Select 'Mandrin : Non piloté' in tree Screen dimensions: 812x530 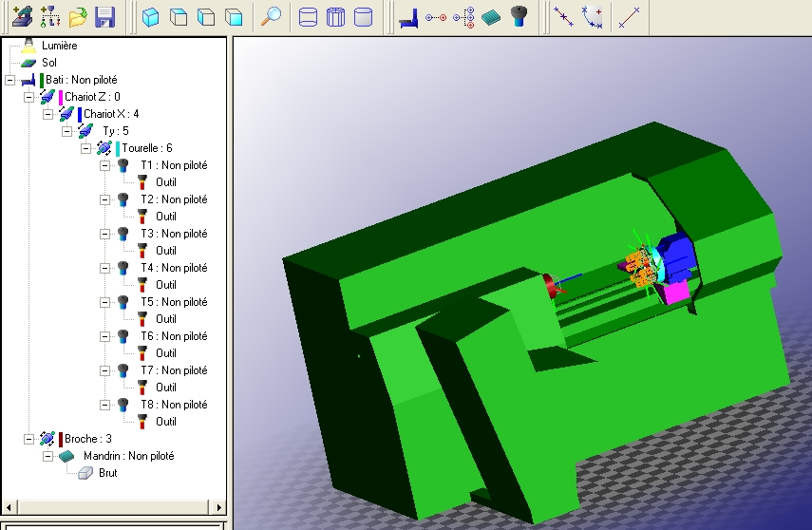[129, 456]
